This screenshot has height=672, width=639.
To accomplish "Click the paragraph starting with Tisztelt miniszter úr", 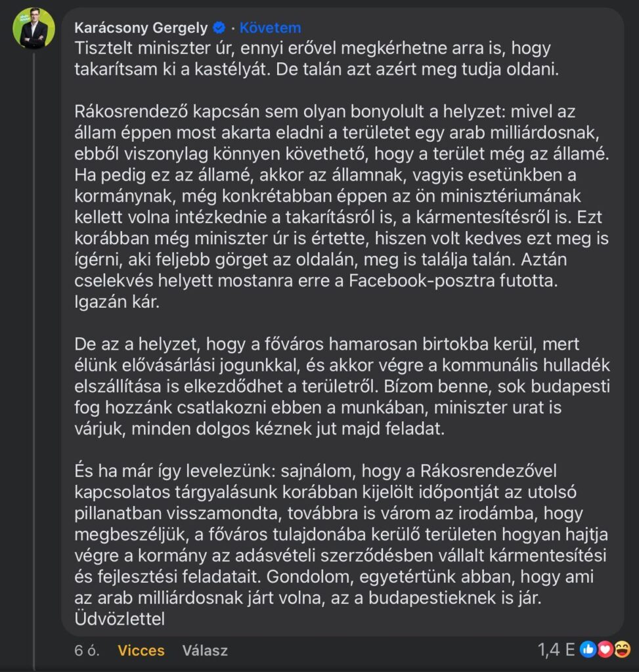I will coord(317,58).
